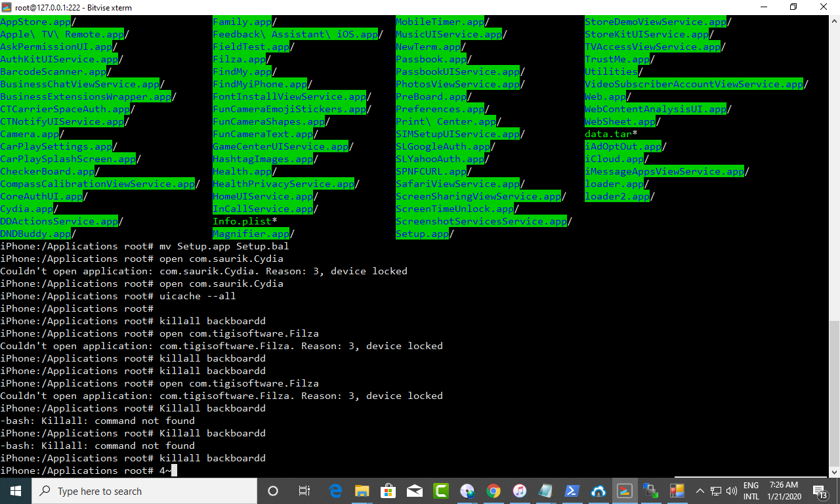Click the Type here to search box

[x=144, y=491]
